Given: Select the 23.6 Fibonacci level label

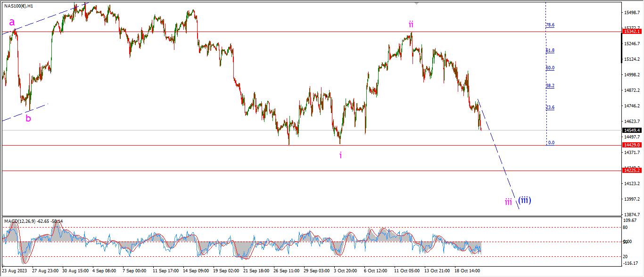Looking at the screenshot, I should [x=550, y=107].
